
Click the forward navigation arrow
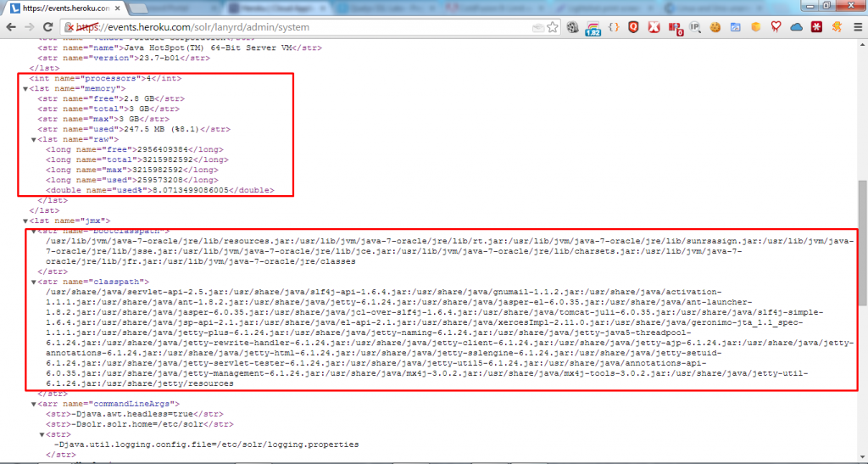[x=30, y=27]
